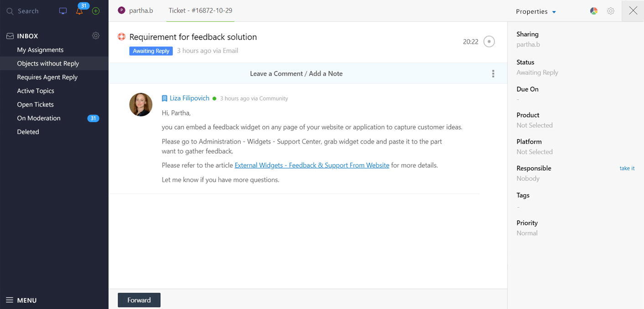Open the colorful pie chart icon

pos(593,11)
